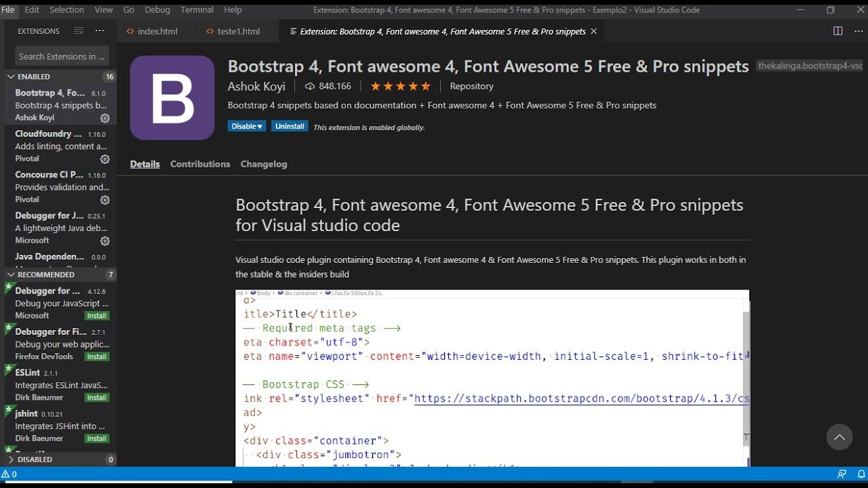Image resolution: width=868 pixels, height=488 pixels.
Task: Open the Disable dropdown button
Action: point(247,126)
